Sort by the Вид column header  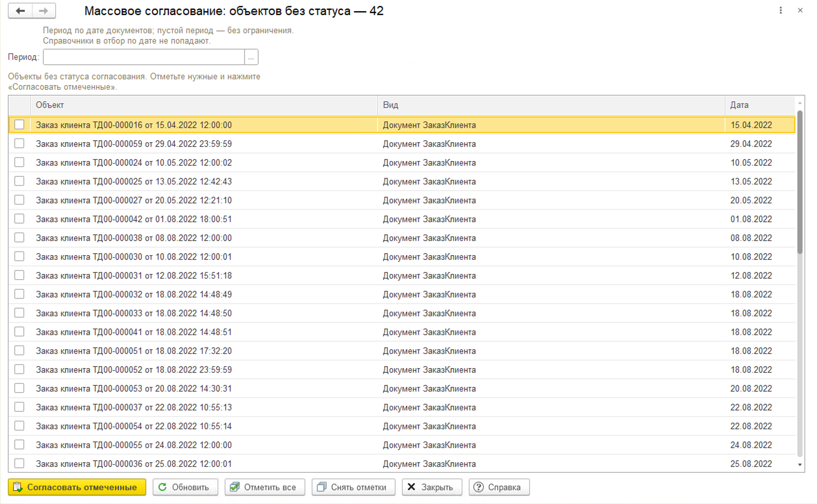(551, 105)
